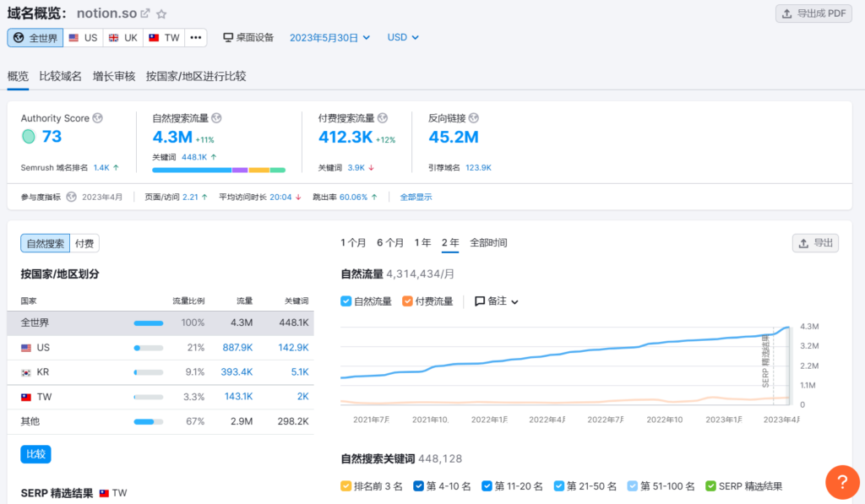The width and height of the screenshot is (865, 504).
Task: Switch to the 增长审核 tab
Action: [114, 76]
